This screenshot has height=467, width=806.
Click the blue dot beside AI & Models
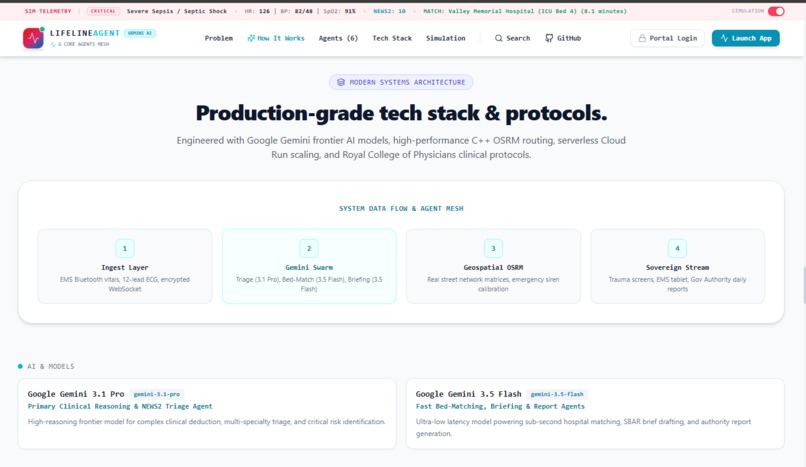(20, 366)
